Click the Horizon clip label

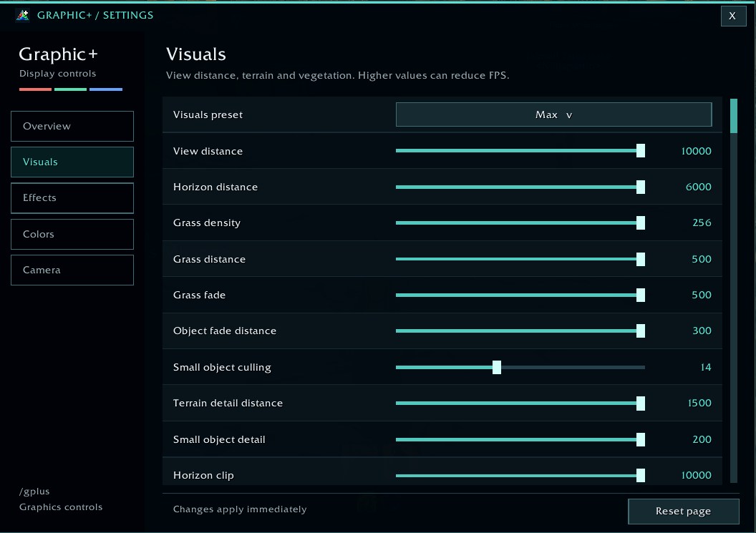[203, 475]
